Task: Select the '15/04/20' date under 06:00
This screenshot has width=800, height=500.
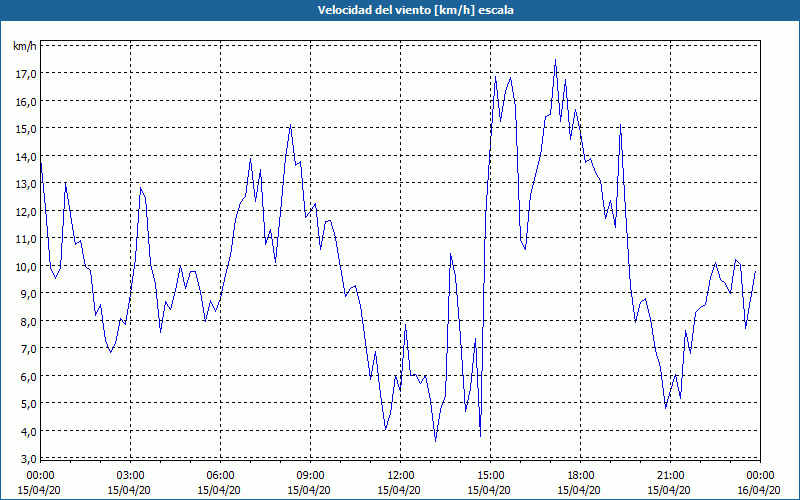Action: point(219,490)
